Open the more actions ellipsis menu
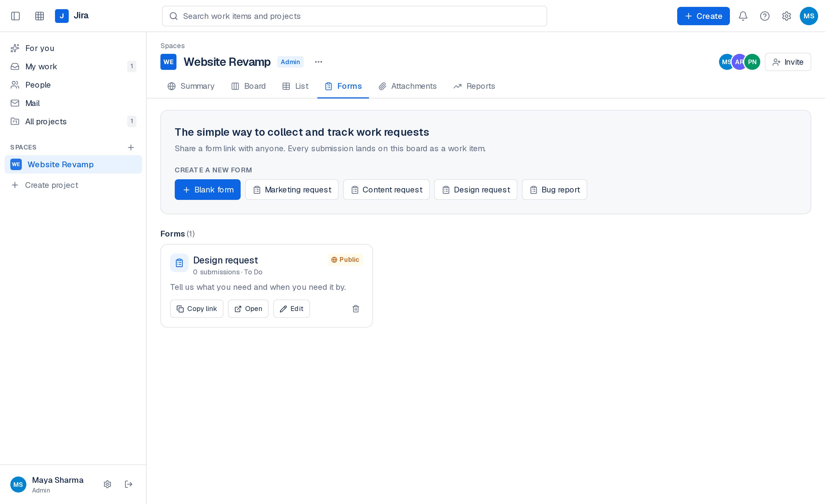 tap(319, 62)
